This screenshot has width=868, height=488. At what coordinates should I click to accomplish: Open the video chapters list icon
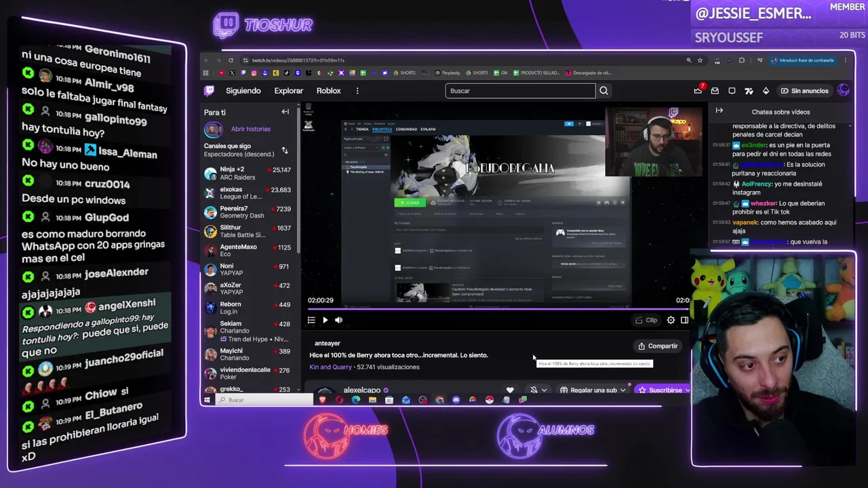point(311,320)
